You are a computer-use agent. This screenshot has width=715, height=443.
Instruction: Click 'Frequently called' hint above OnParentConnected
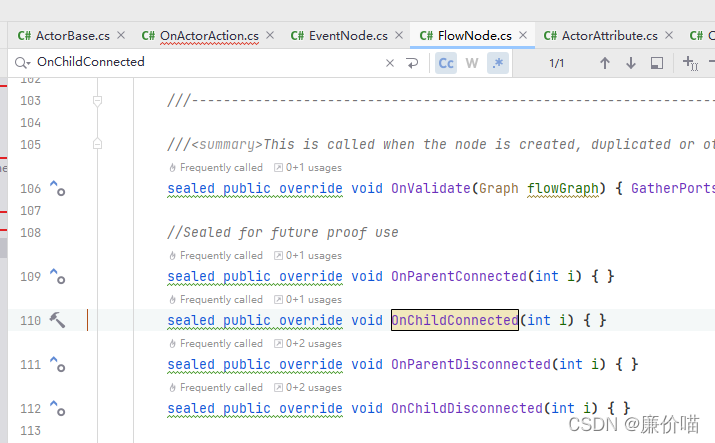216,256
